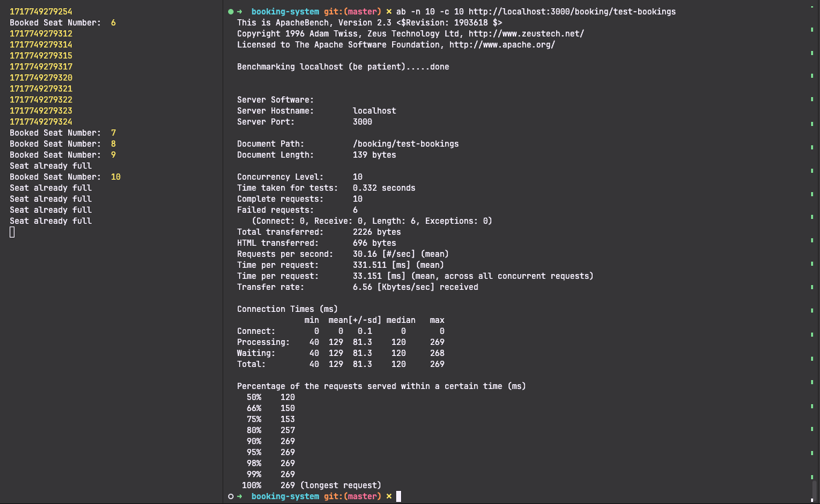Click the yellow ✗ in the top prompt
The height and width of the screenshot is (504, 820).
(x=389, y=12)
